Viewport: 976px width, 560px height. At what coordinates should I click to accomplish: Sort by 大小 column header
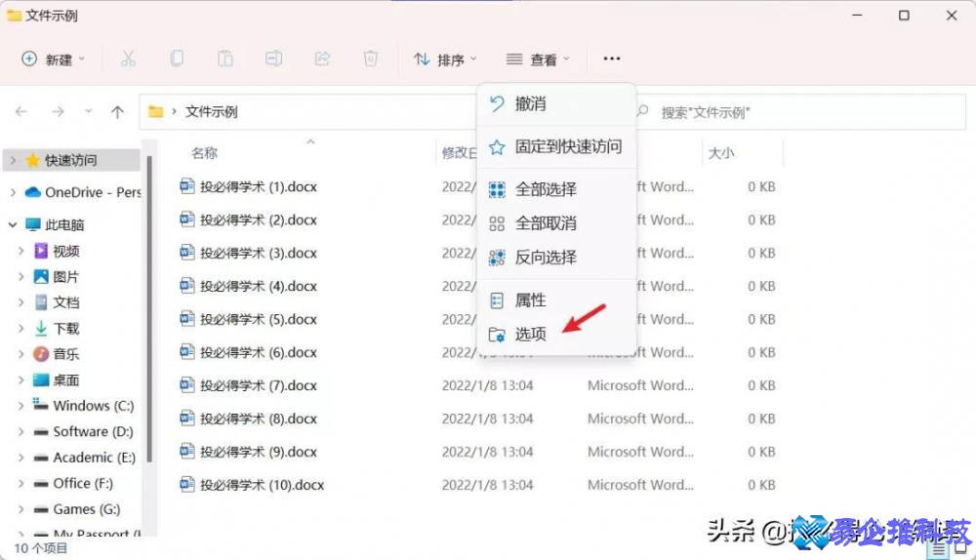coord(721,153)
